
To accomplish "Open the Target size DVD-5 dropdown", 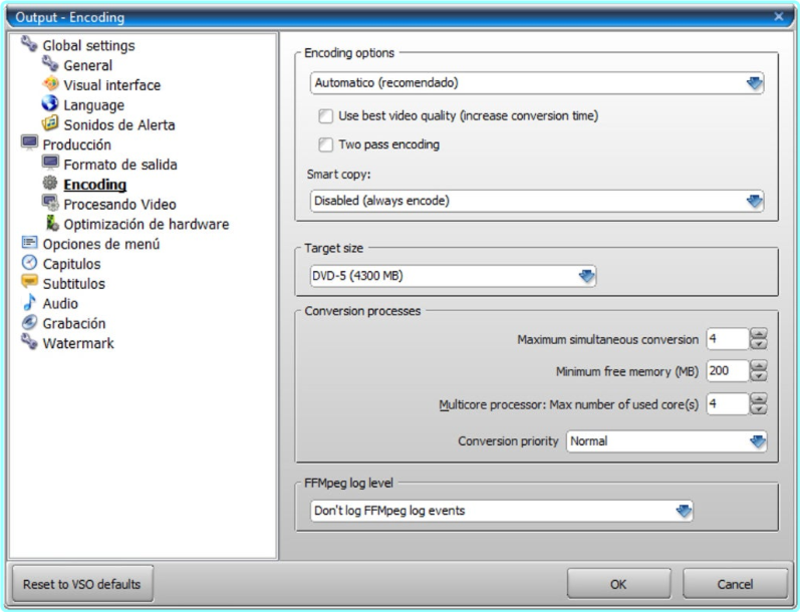I will pyautogui.click(x=453, y=276).
